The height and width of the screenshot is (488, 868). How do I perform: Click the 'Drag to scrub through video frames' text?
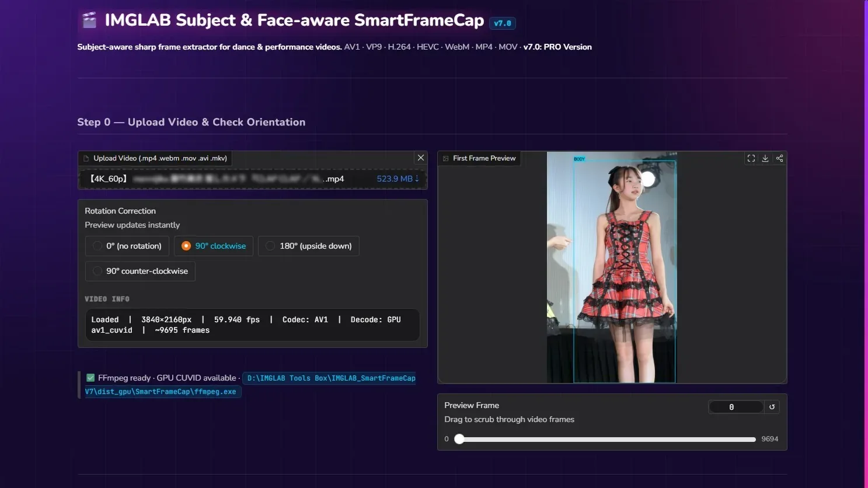click(509, 419)
